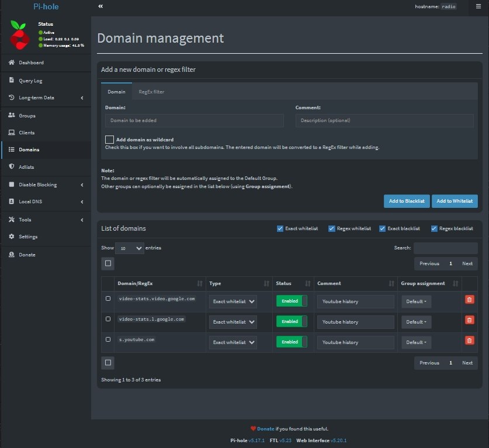Open Type dropdown for s.youtube.com
The height and width of the screenshot is (448, 489).
click(233, 342)
